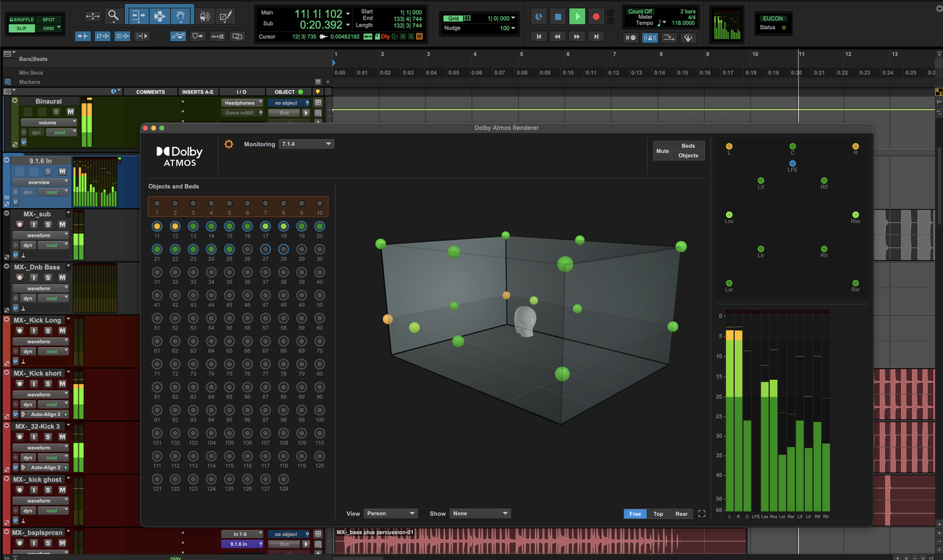Viewport: 943px width, 560px height.
Task: Select the Grabber hand tool
Action: [x=180, y=16]
